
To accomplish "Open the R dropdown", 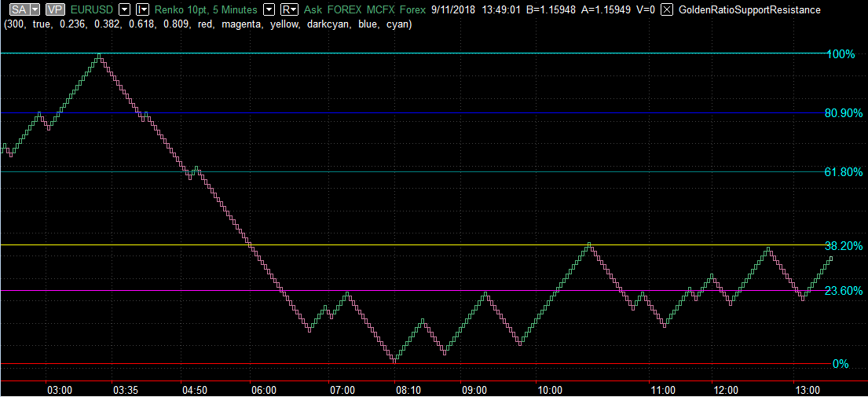I will click(x=290, y=10).
